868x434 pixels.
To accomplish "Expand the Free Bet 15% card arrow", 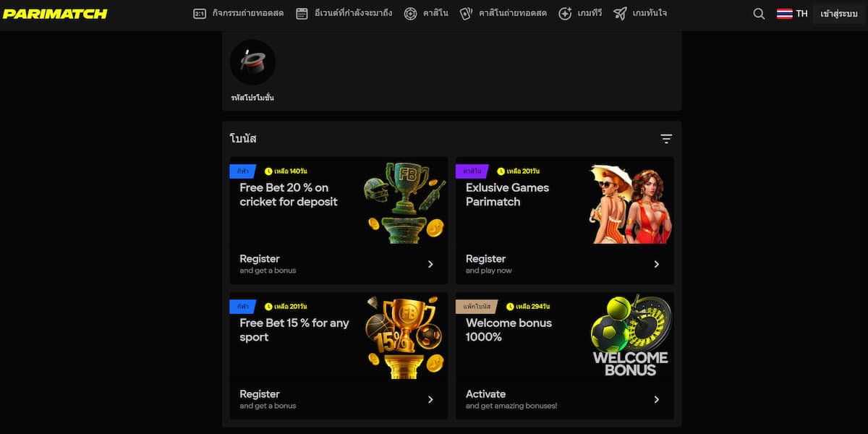I will (x=430, y=399).
